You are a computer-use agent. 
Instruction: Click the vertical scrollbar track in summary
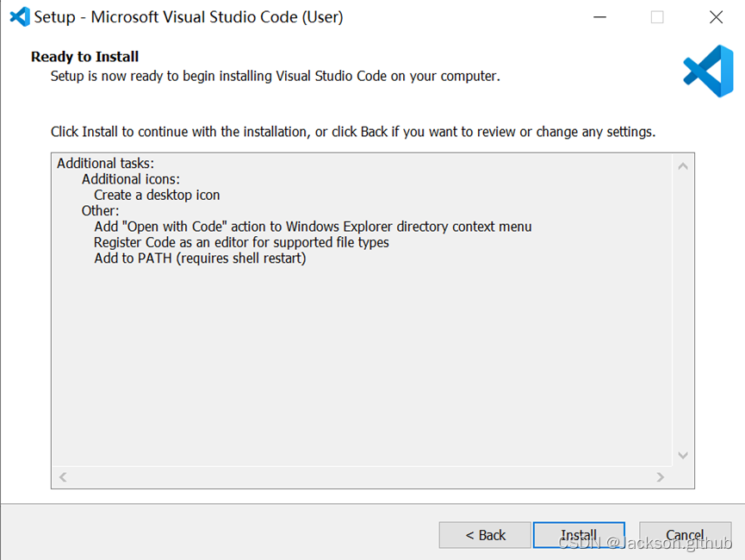[x=683, y=310]
